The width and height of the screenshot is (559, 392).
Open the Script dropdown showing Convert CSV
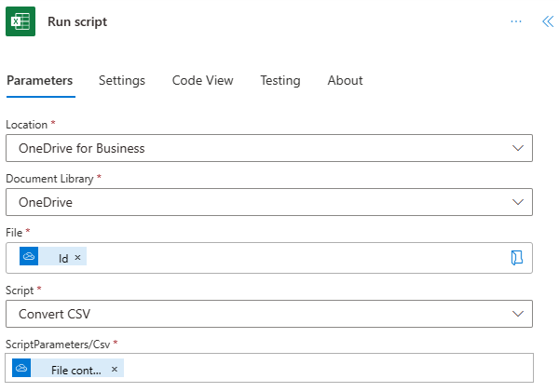(269, 314)
